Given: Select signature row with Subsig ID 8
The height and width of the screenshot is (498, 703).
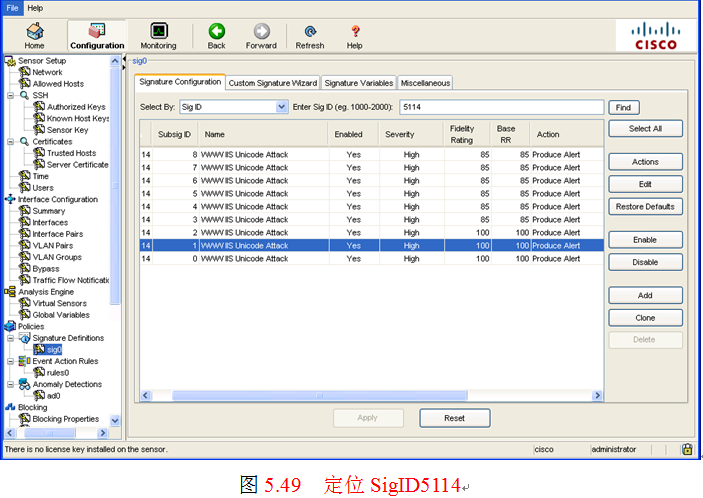Looking at the screenshot, I should pos(371,155).
